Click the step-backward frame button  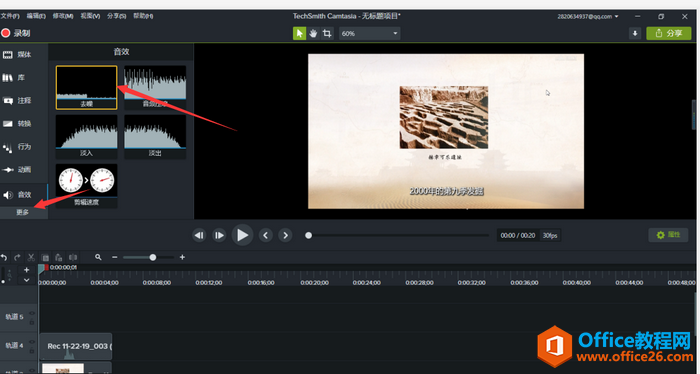click(199, 235)
